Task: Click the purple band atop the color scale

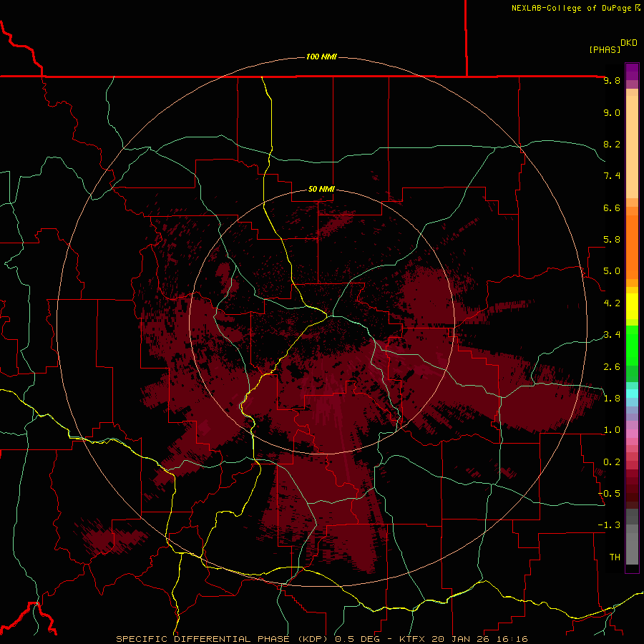Action: (x=632, y=72)
